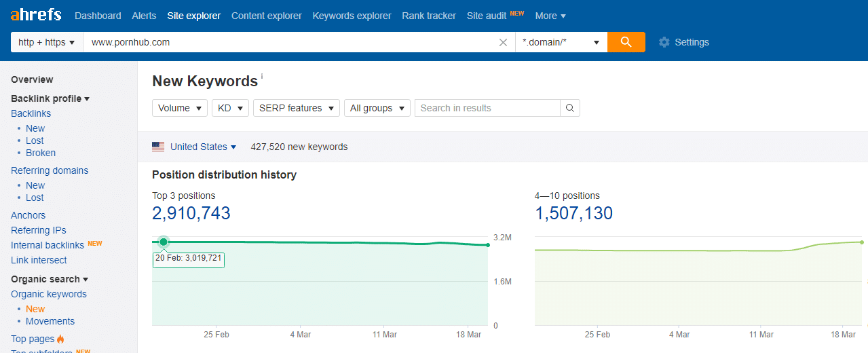Open the Content explorer menu item
Viewport: 868px width, 353px height.
[x=266, y=16]
